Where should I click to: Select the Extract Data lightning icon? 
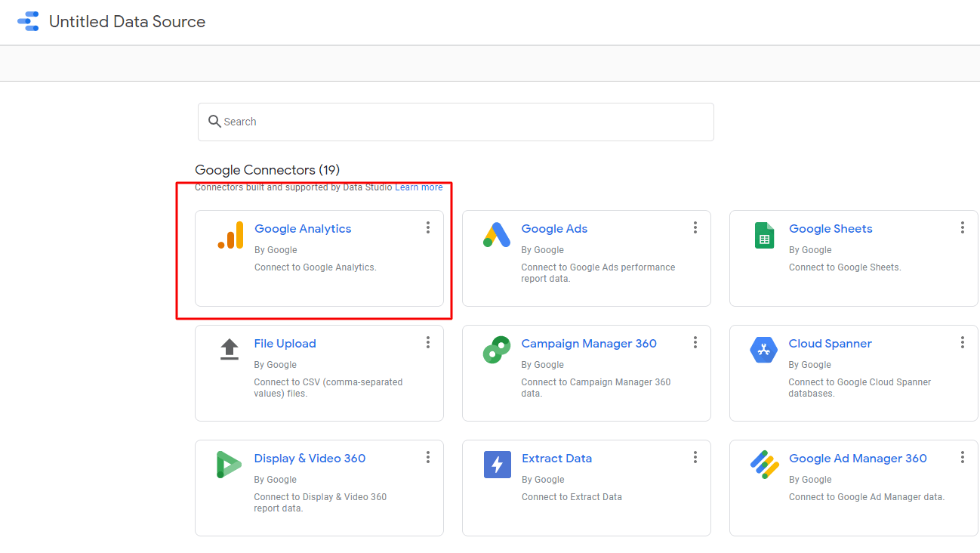point(497,465)
